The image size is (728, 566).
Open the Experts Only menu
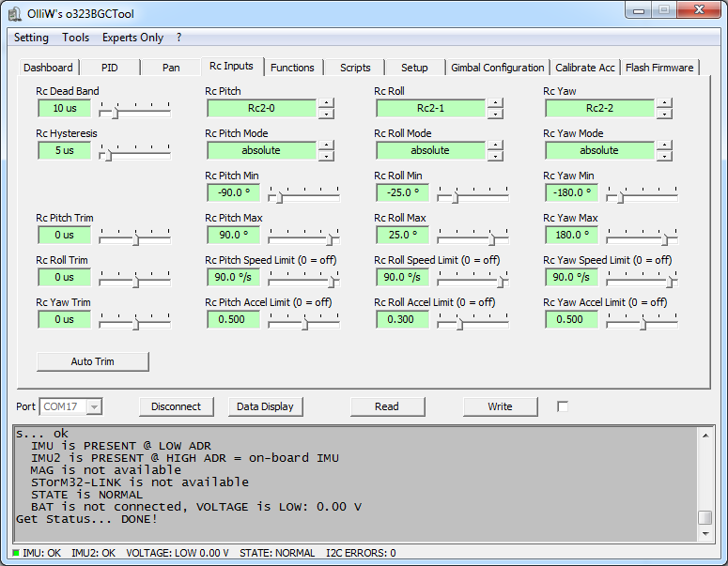coord(132,38)
